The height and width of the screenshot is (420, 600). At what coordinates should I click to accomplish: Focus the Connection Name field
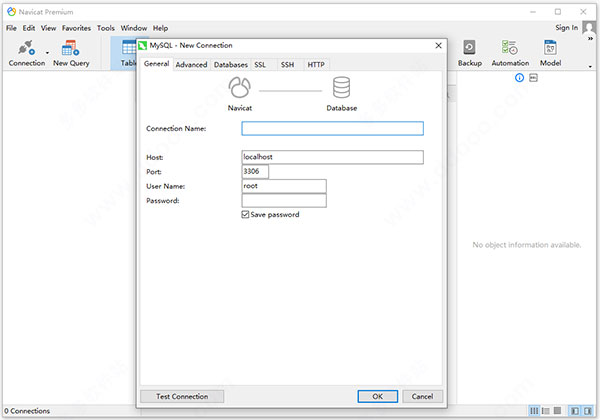coord(333,129)
